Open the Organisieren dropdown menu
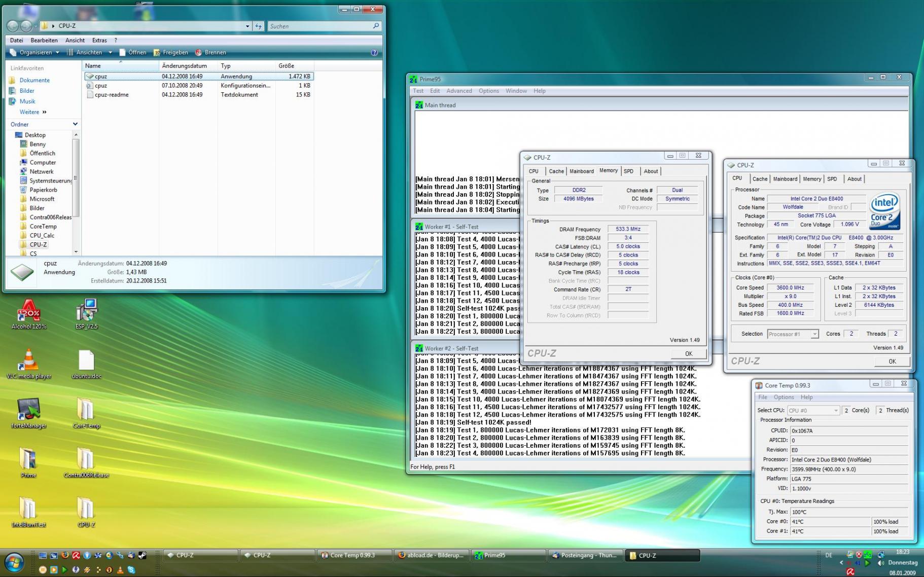 point(34,53)
